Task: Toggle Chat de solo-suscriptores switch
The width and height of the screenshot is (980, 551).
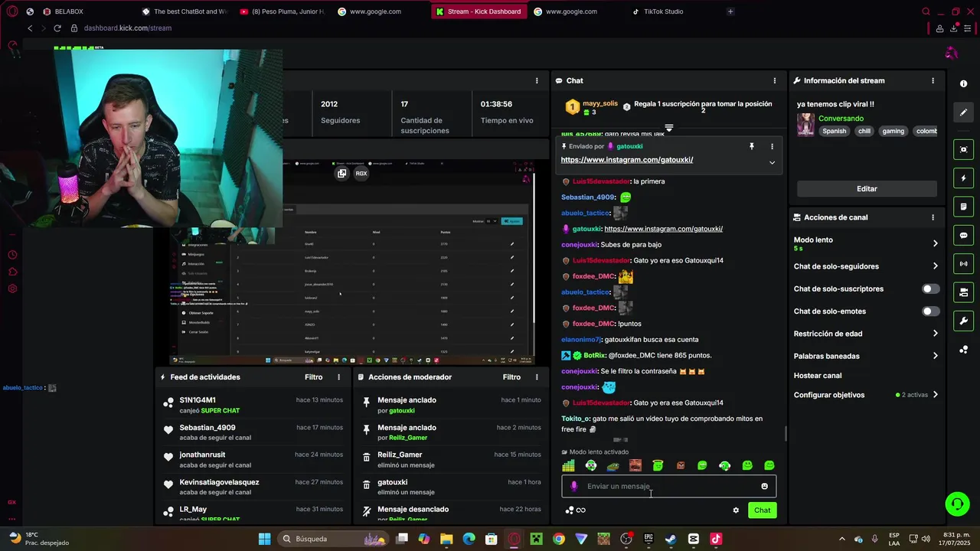Action: [x=930, y=289]
